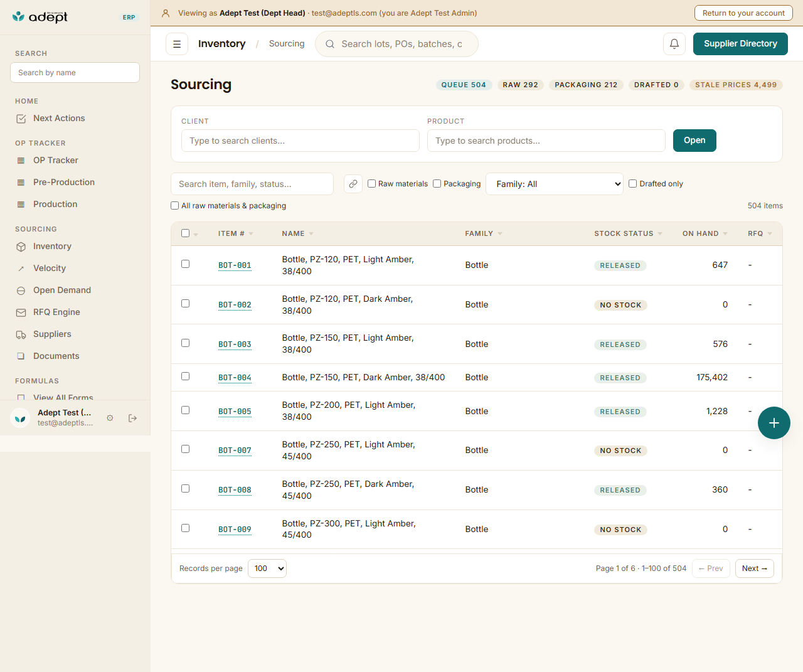The image size is (803, 672).
Task: Click the teal Open button
Action: point(694,141)
